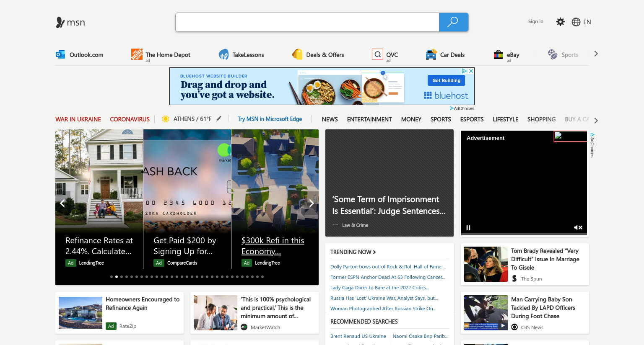The image size is (644, 345).
Task: Go to NEWS section
Action: click(330, 119)
